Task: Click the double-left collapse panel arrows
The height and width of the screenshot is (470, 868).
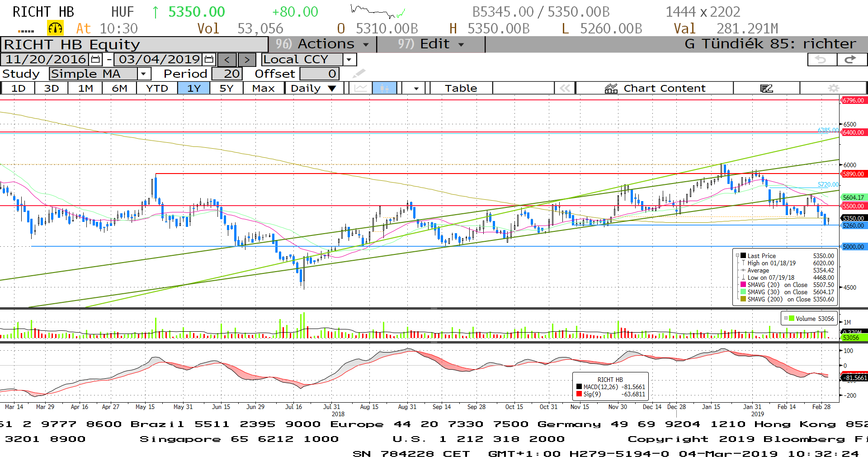Action: pyautogui.click(x=565, y=88)
